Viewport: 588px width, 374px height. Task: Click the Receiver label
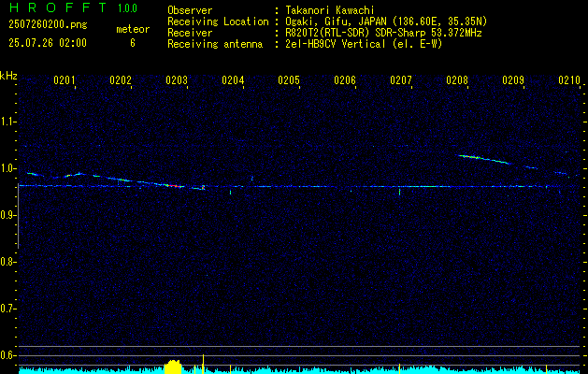click(190, 33)
